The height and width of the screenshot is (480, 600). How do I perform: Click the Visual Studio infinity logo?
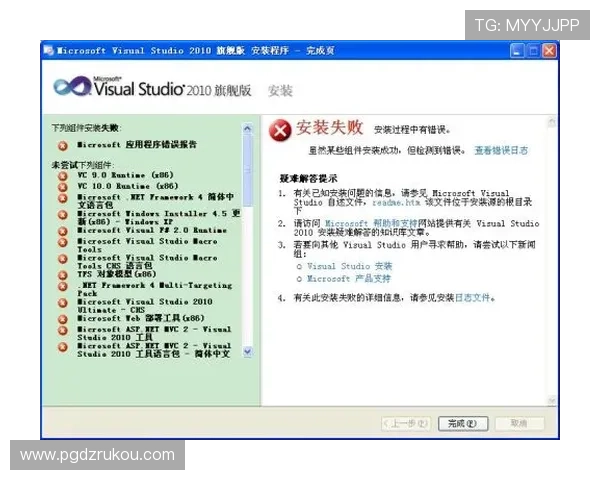point(72,87)
